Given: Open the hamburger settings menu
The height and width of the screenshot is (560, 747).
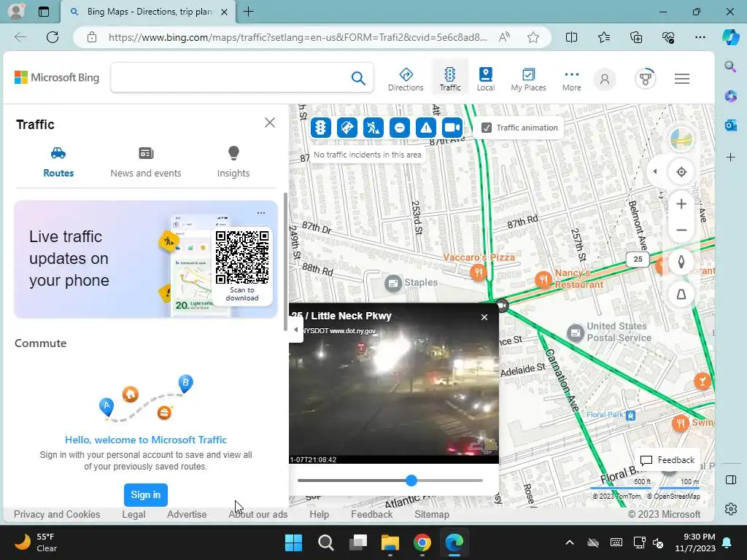Looking at the screenshot, I should pos(682,79).
